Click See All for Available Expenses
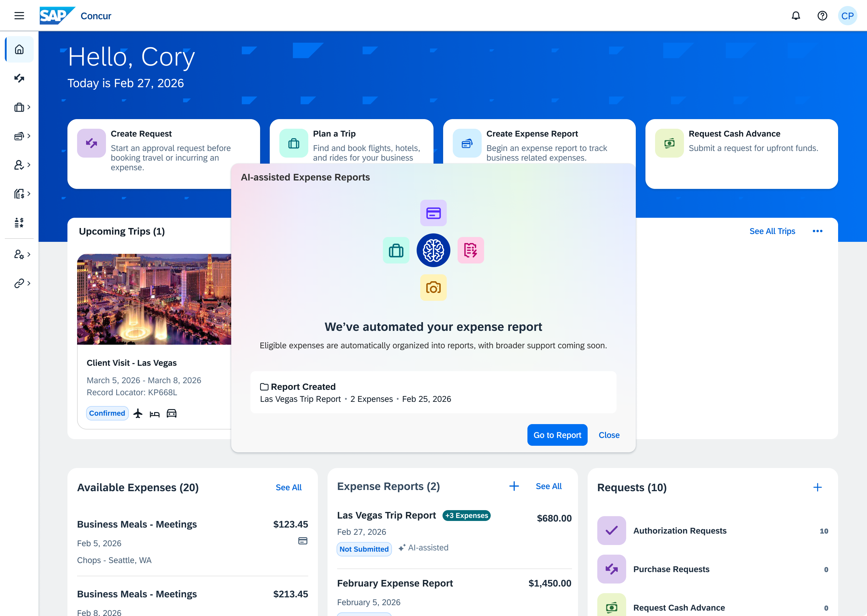The width and height of the screenshot is (867, 616). pyautogui.click(x=288, y=487)
